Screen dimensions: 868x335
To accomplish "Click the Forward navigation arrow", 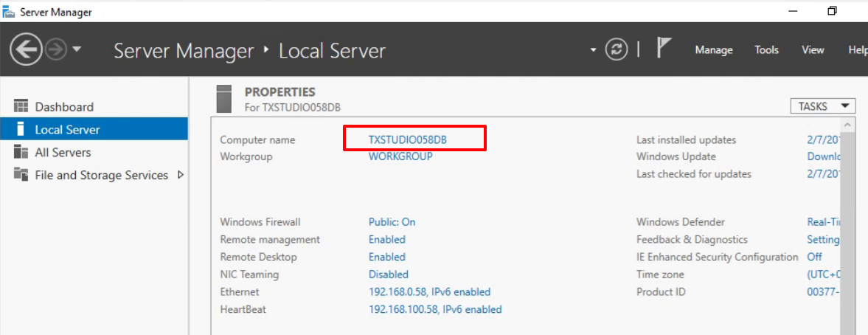I will 56,50.
